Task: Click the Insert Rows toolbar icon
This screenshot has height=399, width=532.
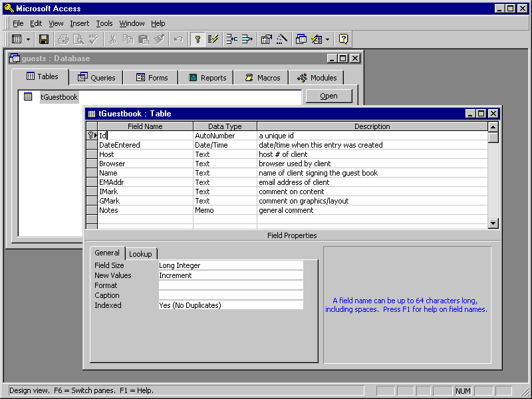Action: [x=231, y=39]
